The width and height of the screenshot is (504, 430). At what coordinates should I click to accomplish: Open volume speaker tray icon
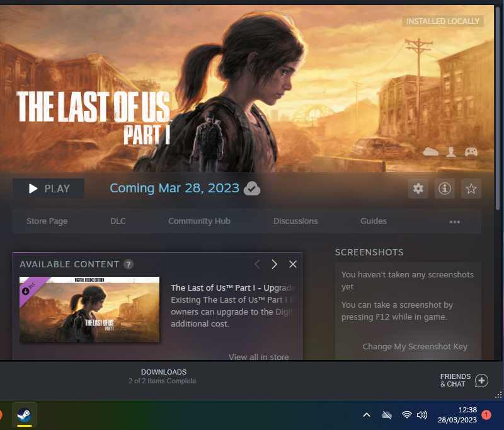point(421,415)
